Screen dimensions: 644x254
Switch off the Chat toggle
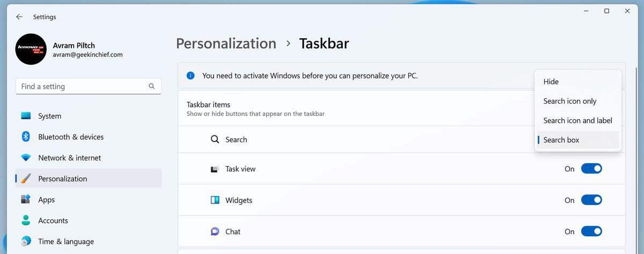tap(591, 232)
